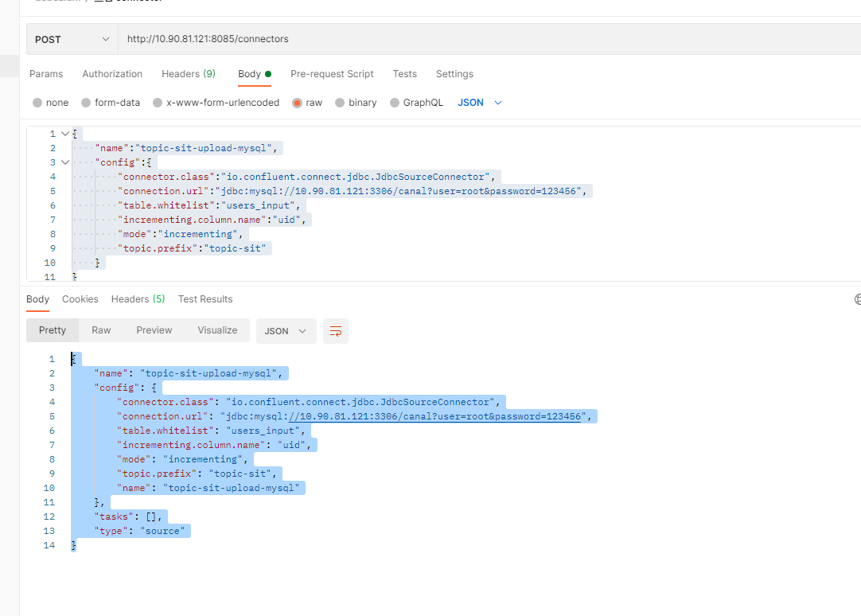Switch to the Preview response view
This screenshot has width=861, height=616.
(x=154, y=330)
